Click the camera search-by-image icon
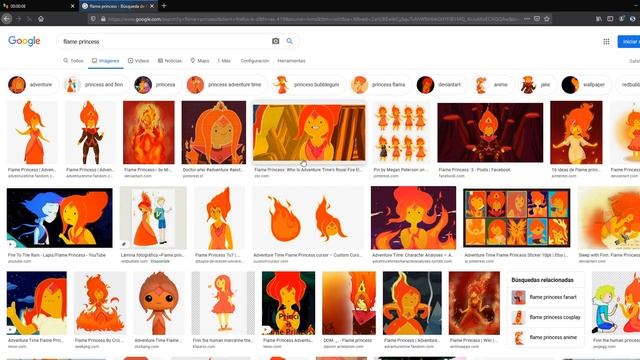This screenshot has height=360, width=640. pos(276,41)
